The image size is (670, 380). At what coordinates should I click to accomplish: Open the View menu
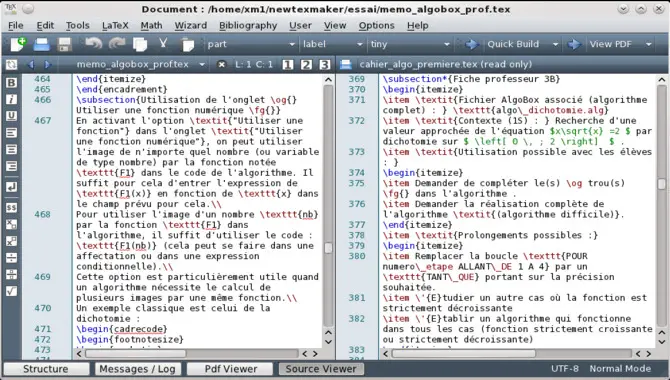click(335, 26)
